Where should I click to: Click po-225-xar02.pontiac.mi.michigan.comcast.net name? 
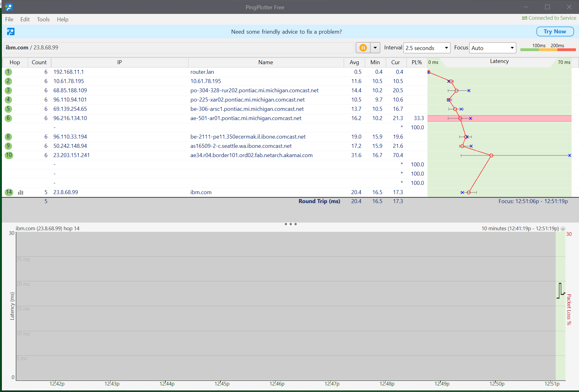click(248, 100)
